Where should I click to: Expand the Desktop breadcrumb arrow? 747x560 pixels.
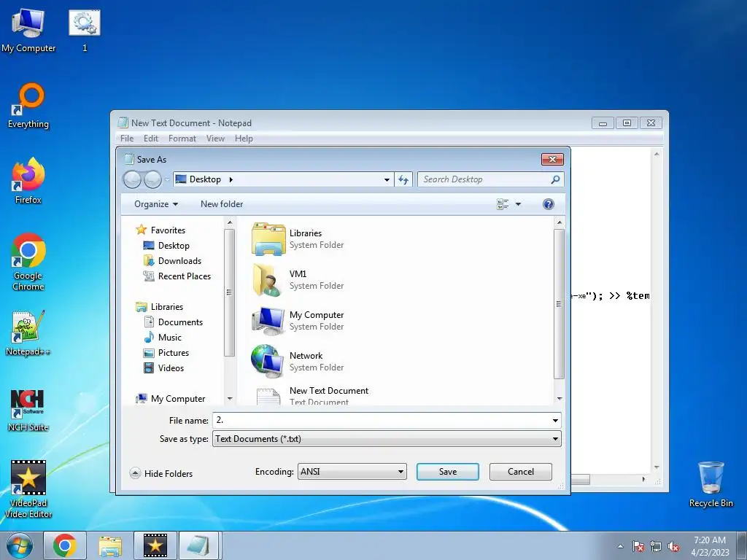pyautogui.click(x=231, y=179)
